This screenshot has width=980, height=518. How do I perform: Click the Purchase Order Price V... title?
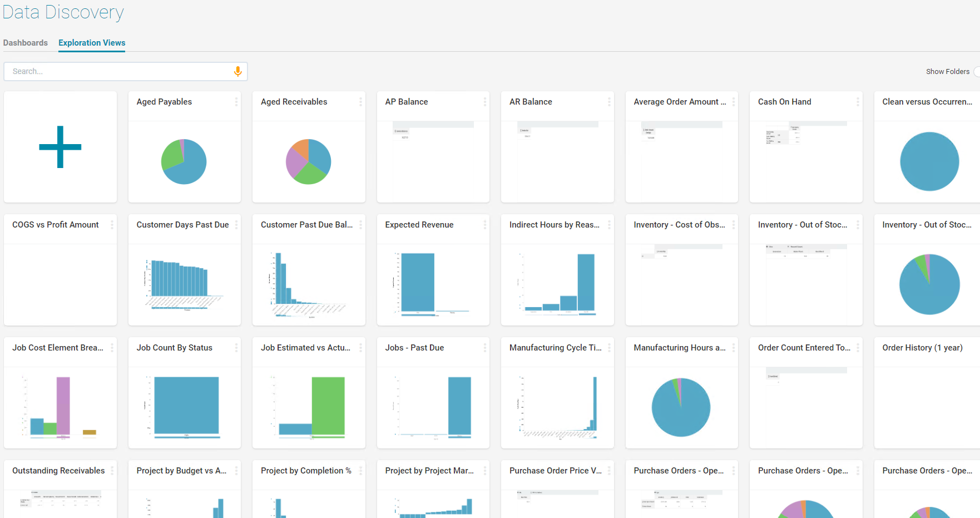coord(556,471)
